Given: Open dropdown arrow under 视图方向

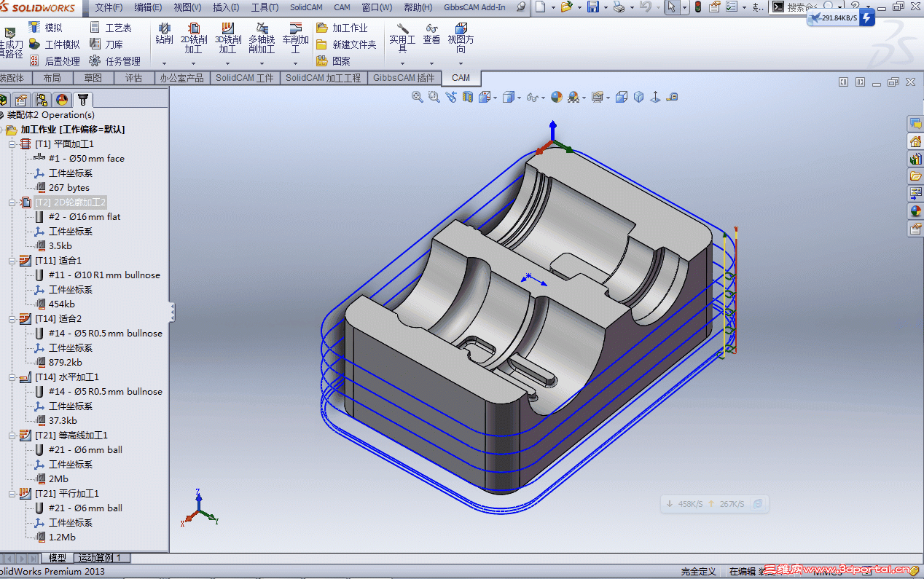Looking at the screenshot, I should click(x=461, y=63).
